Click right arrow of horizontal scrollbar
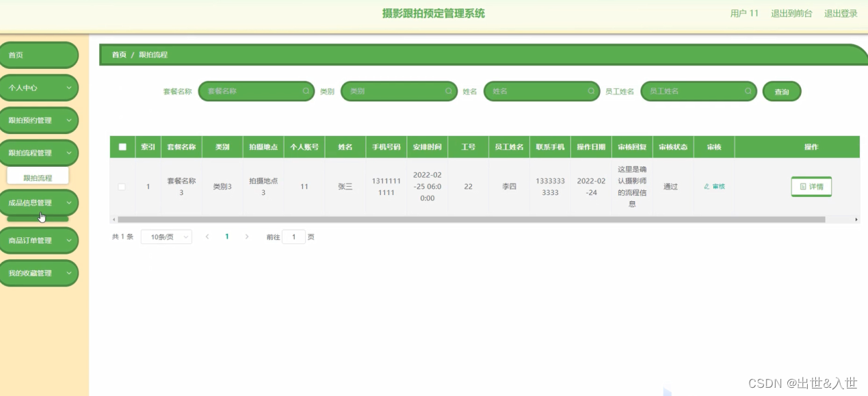The image size is (868, 396). [856, 220]
